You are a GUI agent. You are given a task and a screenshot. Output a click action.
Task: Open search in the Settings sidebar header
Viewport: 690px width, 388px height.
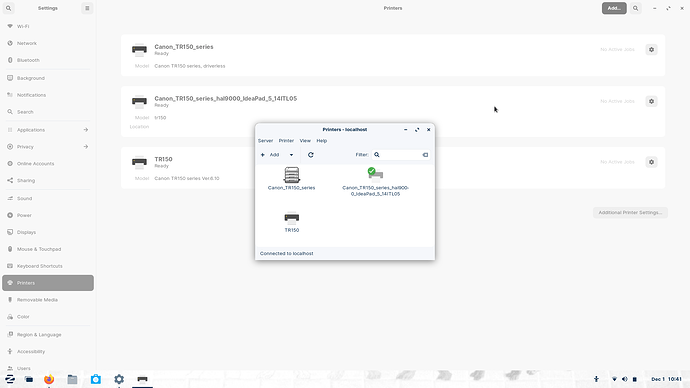point(8,8)
